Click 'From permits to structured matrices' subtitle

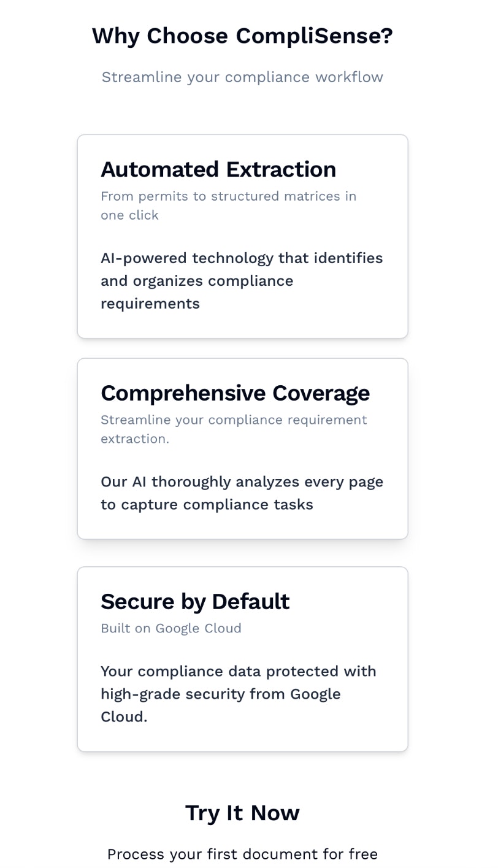(228, 196)
